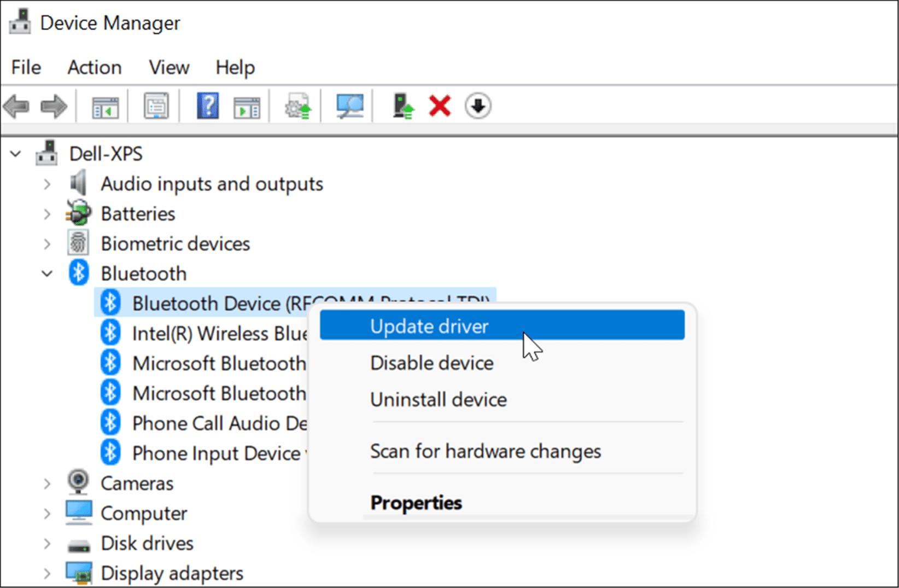
Task: Expand the Display adapters category
Action: point(46,573)
